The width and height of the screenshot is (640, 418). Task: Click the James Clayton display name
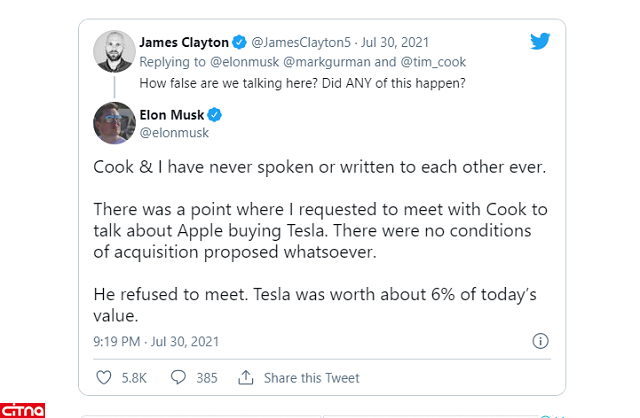tap(184, 43)
